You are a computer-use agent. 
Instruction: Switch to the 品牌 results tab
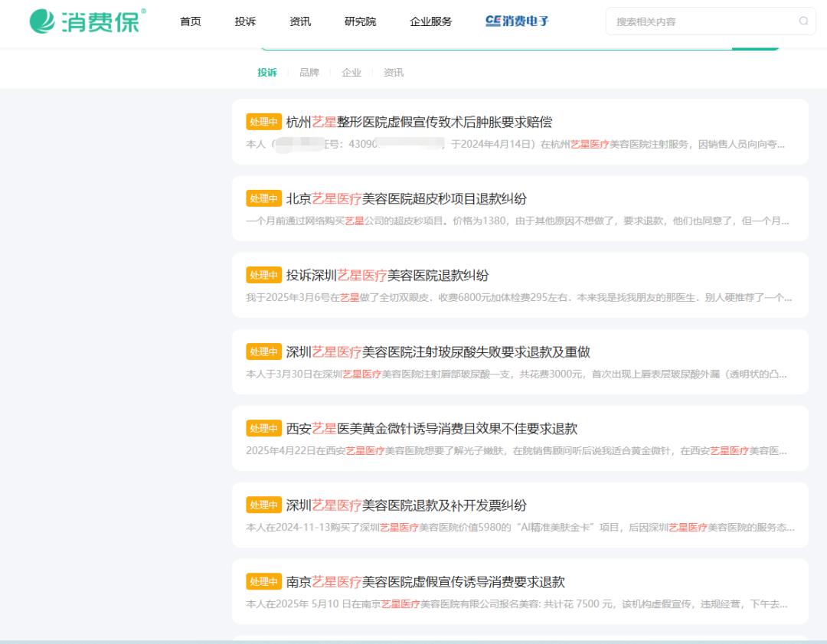tap(309, 72)
